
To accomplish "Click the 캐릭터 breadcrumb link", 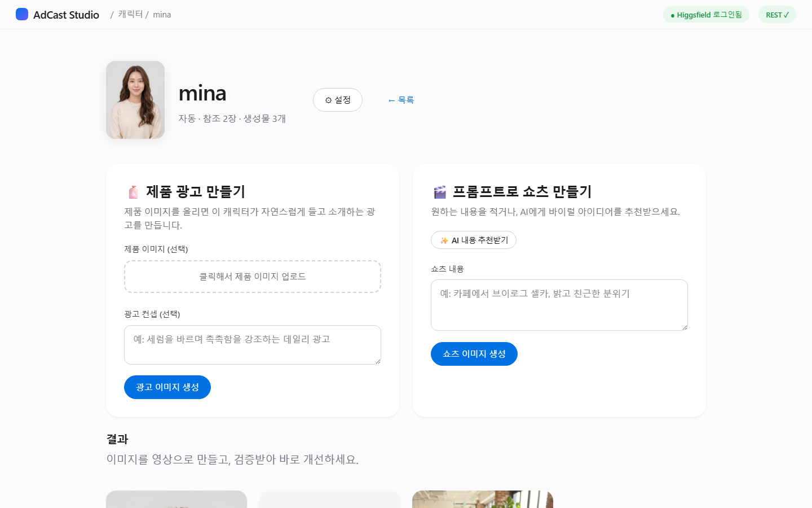I will 130,14.
